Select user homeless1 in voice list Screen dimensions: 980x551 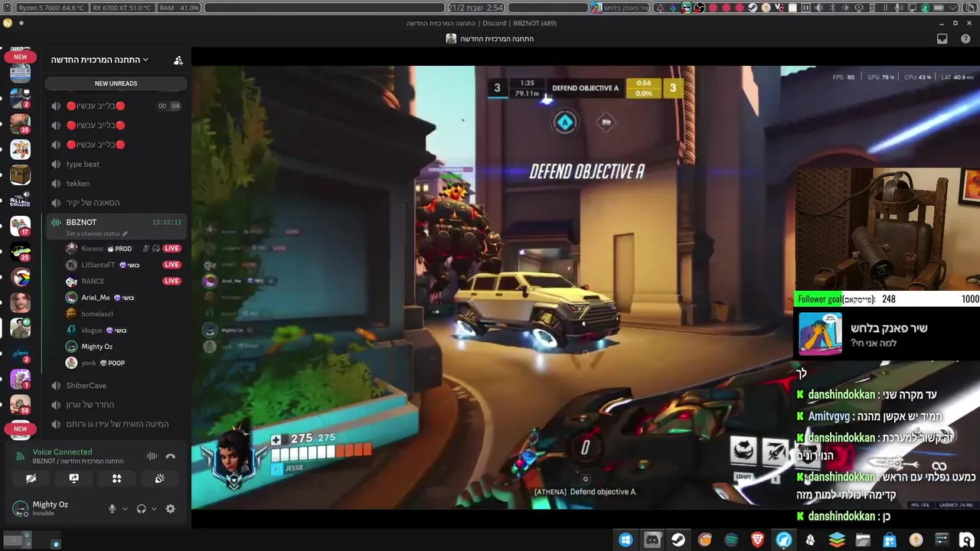click(x=122, y=314)
